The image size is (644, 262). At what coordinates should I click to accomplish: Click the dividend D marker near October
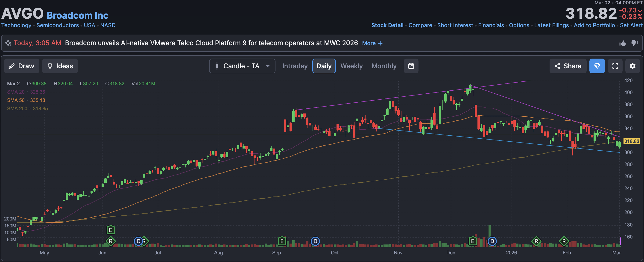[315, 241]
